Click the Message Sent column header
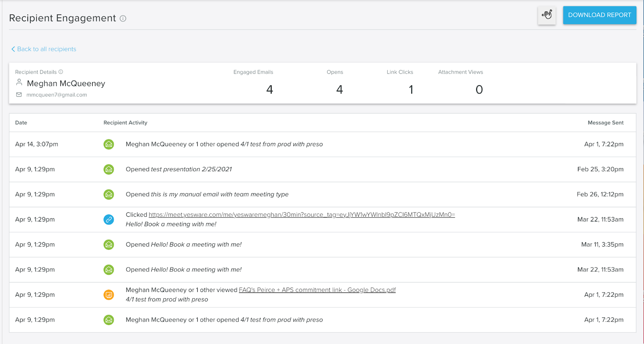The image size is (644, 344). pyautogui.click(x=605, y=123)
